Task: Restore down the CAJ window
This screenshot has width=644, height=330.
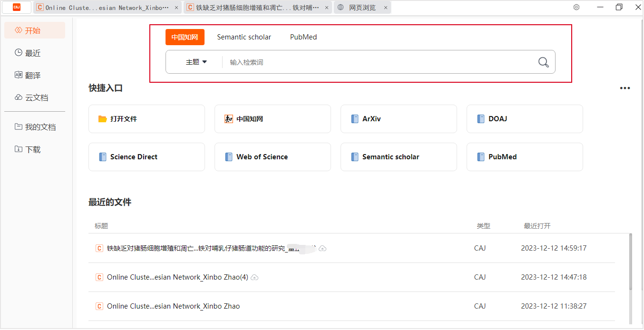Action: (619, 7)
